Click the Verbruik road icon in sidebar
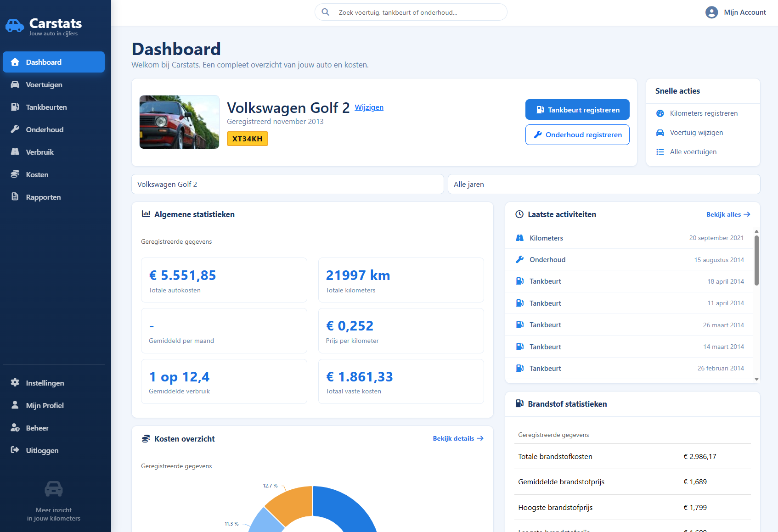Image resolution: width=778 pixels, height=532 pixels. point(15,152)
